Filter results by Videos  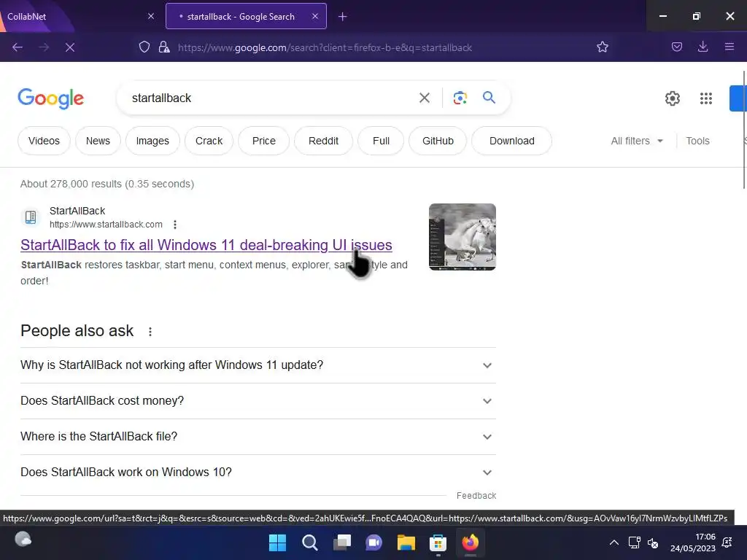[x=44, y=141]
